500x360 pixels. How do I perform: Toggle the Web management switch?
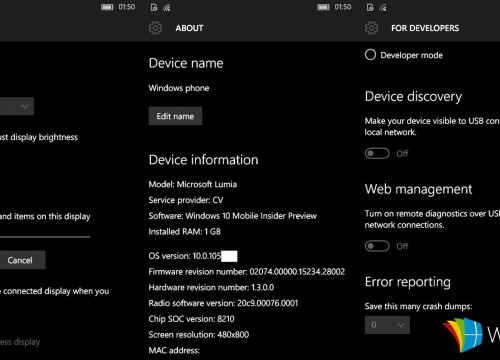click(377, 246)
